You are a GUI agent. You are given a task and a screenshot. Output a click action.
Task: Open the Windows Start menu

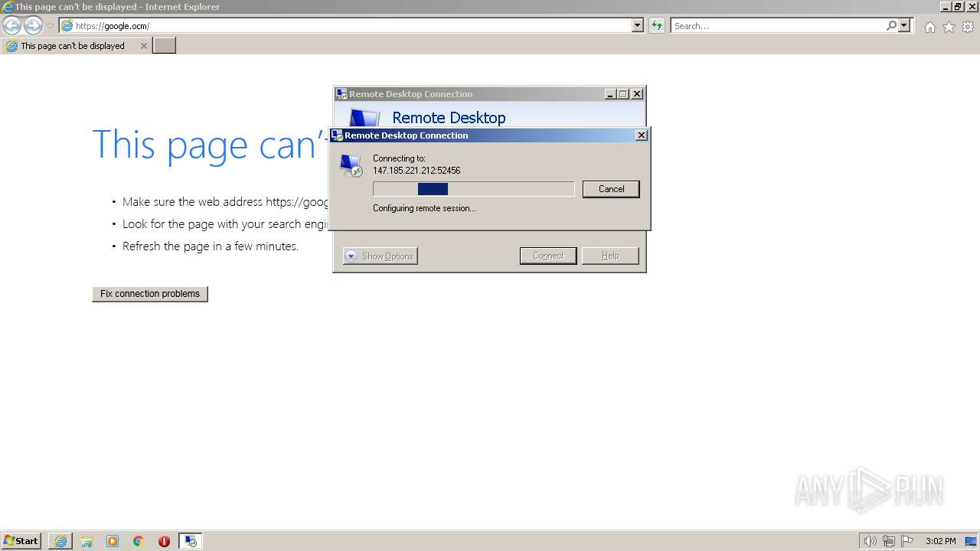point(21,541)
